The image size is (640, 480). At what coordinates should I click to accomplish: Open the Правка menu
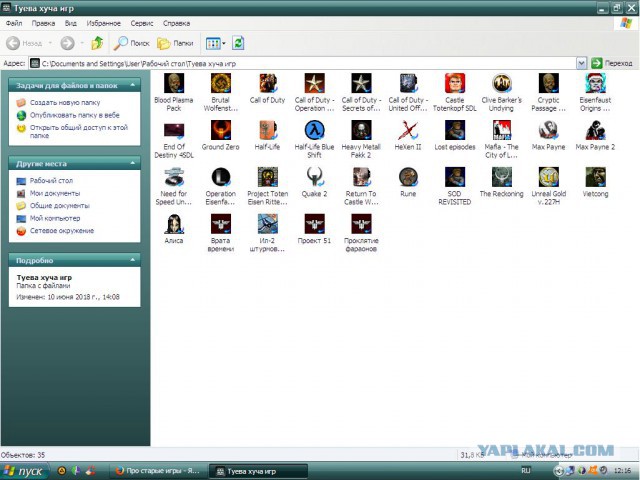[x=43, y=23]
